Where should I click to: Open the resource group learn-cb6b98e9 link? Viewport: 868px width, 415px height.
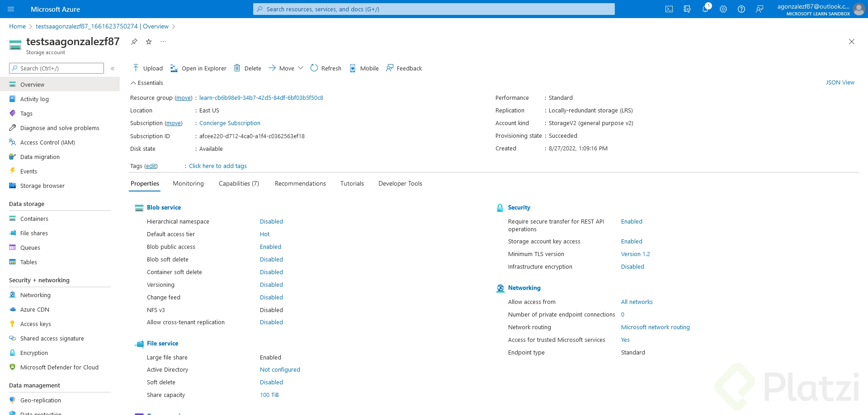click(x=261, y=98)
